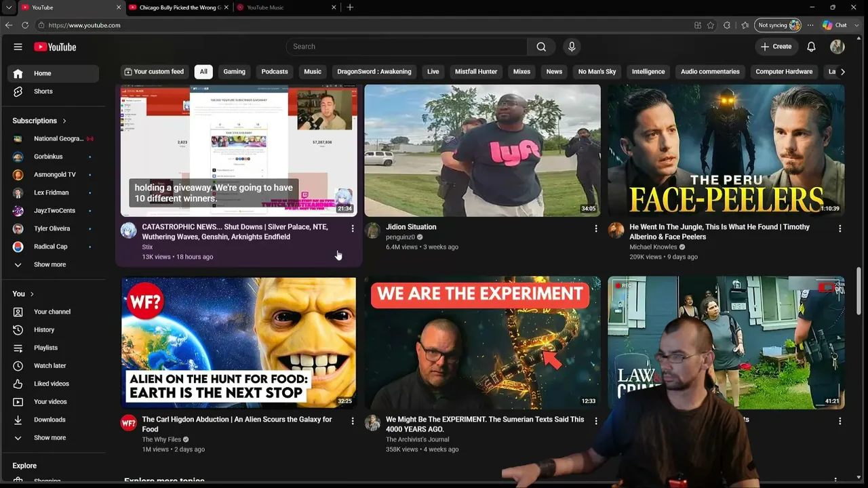Favorite this page with the star icon

[x=711, y=25]
